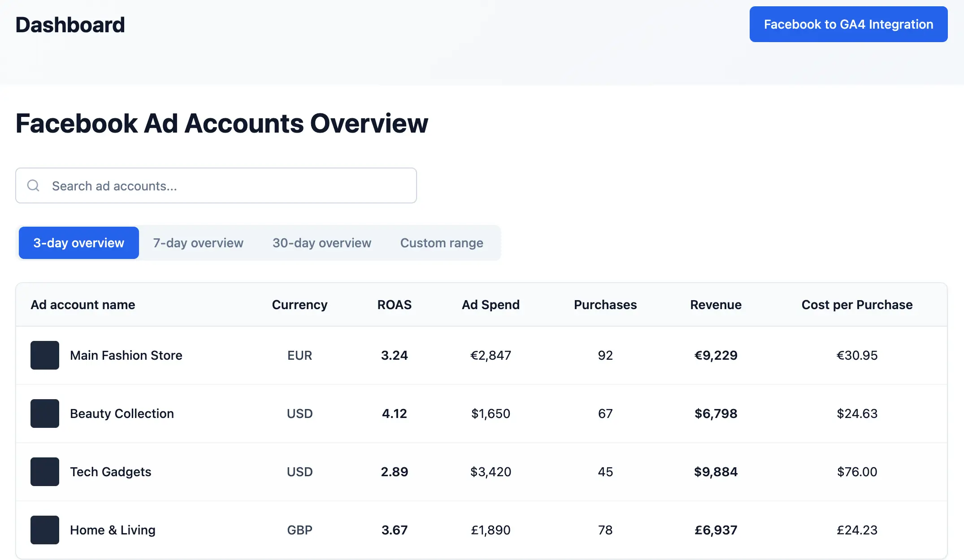The width and height of the screenshot is (964, 560).
Task: Sort by ROAS column header
Action: [394, 305]
